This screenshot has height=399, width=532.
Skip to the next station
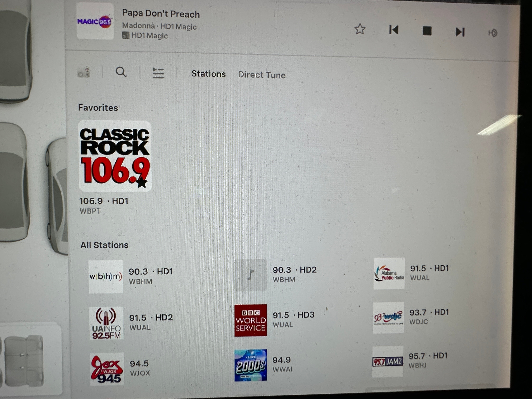point(460,32)
